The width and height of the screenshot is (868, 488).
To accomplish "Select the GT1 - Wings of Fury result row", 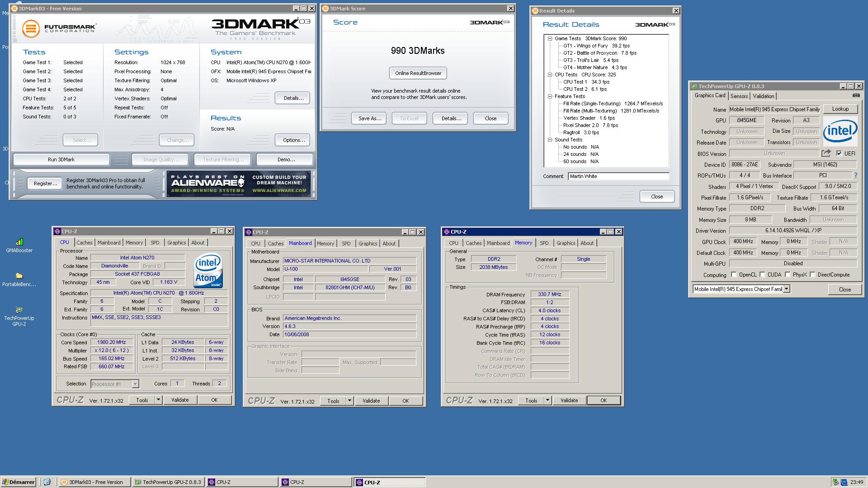I will coord(596,46).
